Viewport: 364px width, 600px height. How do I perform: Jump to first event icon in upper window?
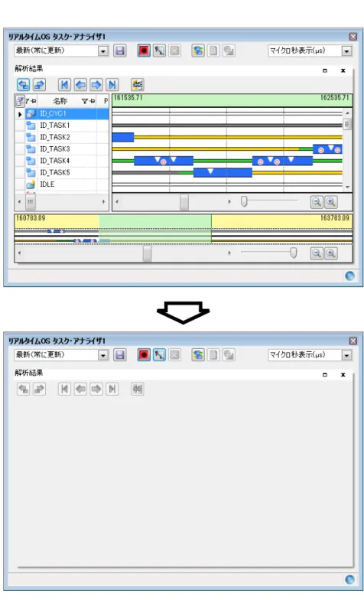coord(64,84)
